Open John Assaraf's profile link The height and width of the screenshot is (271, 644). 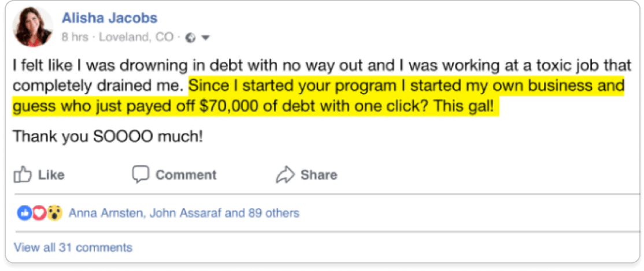[186, 213]
